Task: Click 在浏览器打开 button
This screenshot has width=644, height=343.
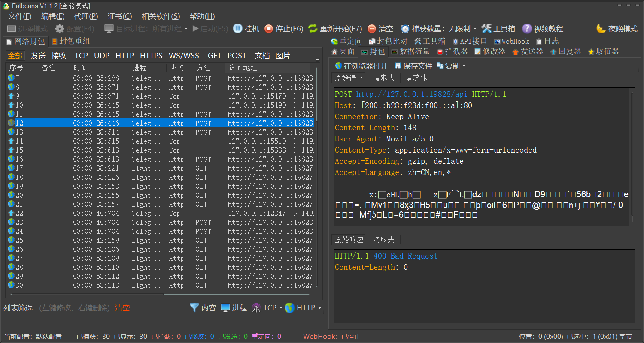Action: pyautogui.click(x=361, y=66)
